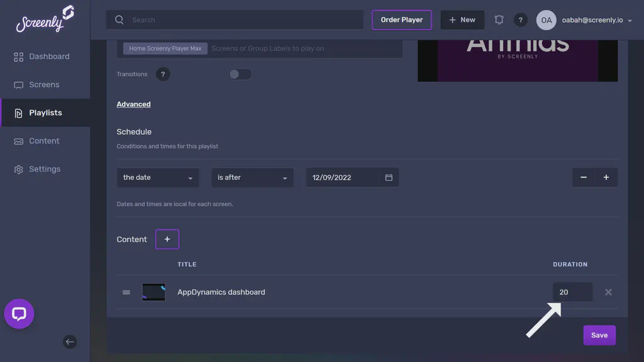Open the live chat bubble icon
Screen dimensions: 644x362
[x=19, y=314]
